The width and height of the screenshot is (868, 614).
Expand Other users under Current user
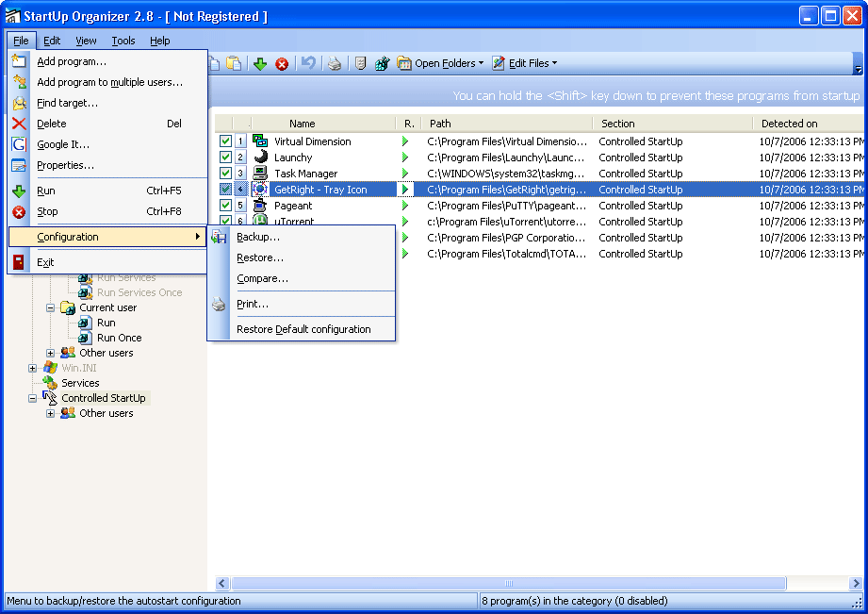(x=50, y=353)
